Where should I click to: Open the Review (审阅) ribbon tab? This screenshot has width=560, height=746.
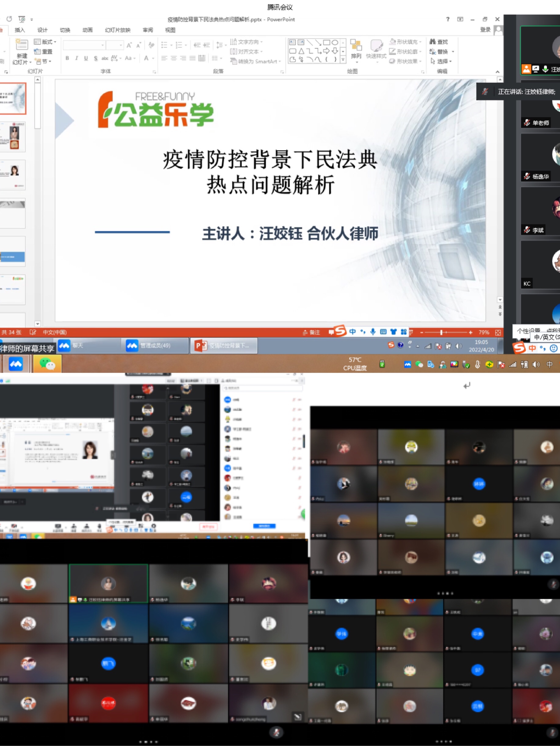click(x=148, y=30)
